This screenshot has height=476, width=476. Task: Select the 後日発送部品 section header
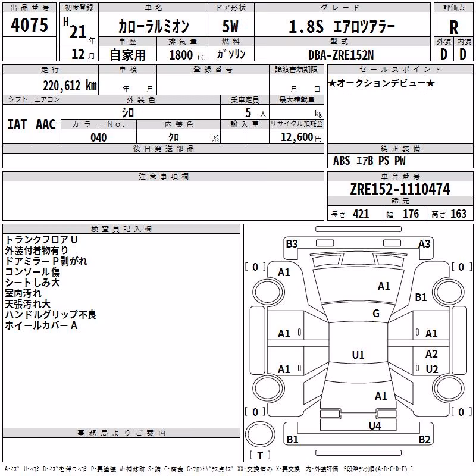click(163, 149)
